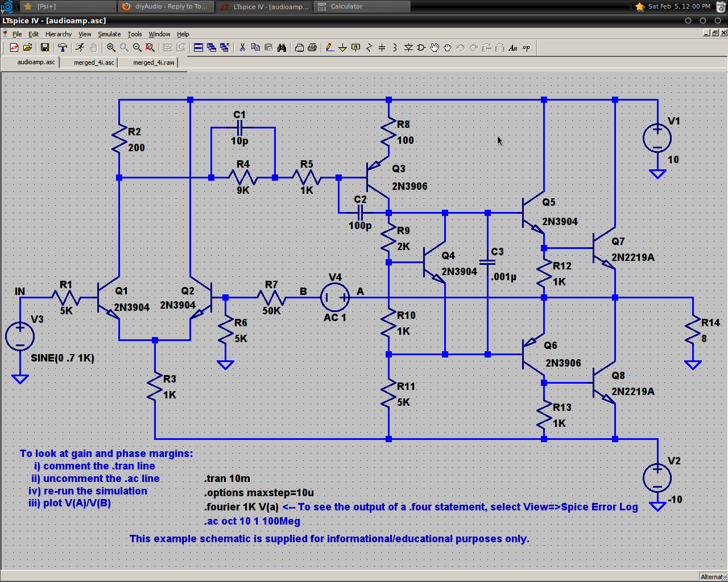Halt simulation using the hand icon
The width and height of the screenshot is (728, 582).
(93, 48)
